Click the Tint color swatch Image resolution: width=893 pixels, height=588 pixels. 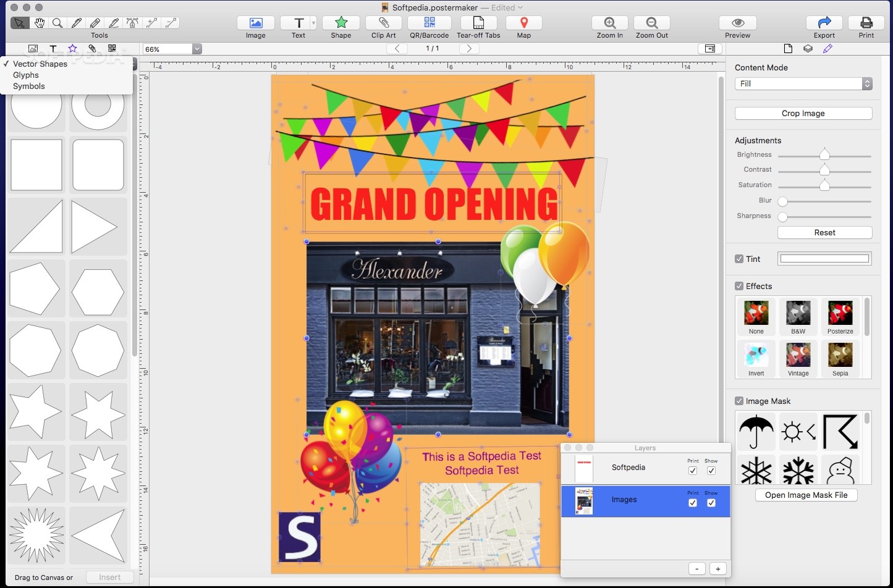tap(824, 259)
